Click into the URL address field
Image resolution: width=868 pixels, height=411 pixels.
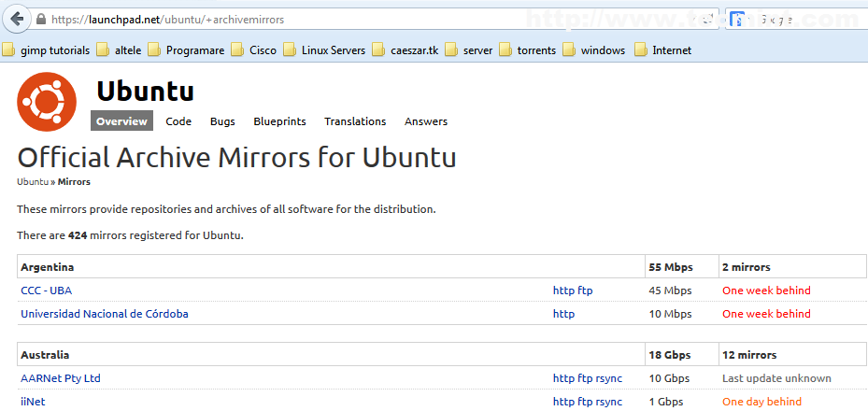[374, 19]
